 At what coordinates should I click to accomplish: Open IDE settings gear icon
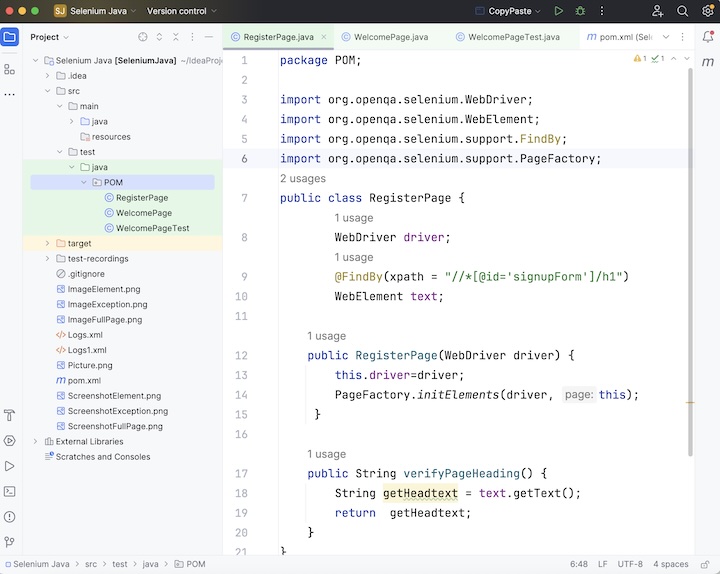click(707, 11)
